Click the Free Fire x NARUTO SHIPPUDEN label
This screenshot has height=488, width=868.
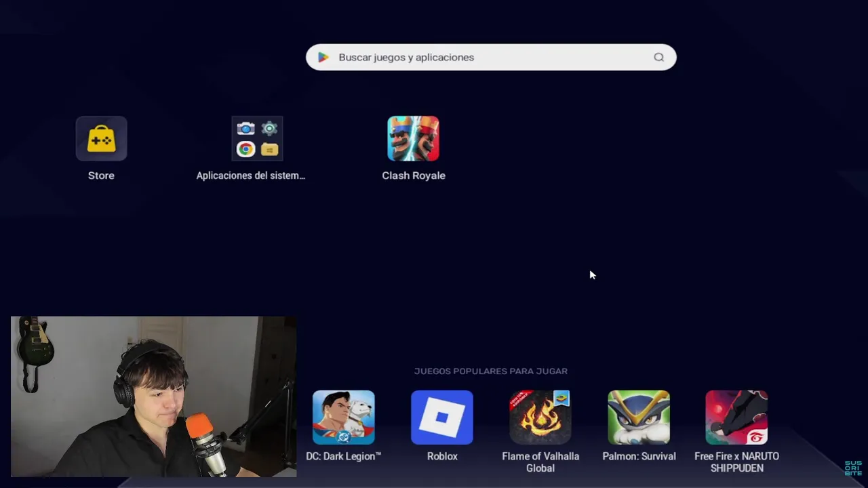[736, 462]
